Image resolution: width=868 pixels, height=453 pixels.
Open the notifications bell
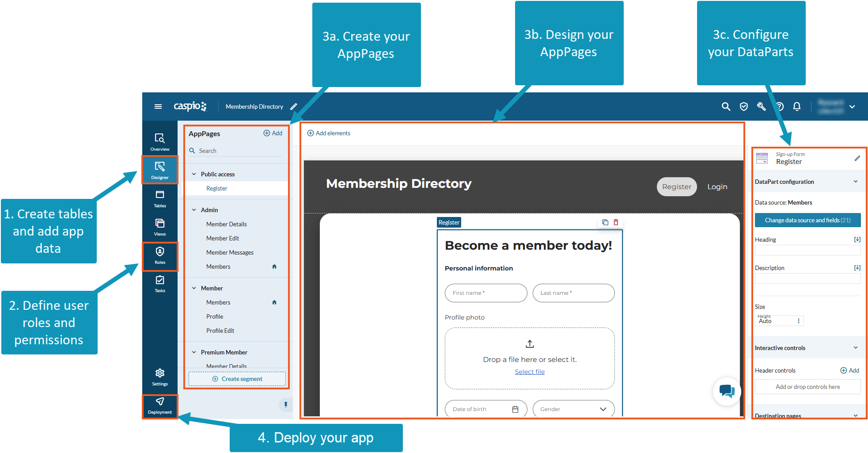[x=797, y=107]
